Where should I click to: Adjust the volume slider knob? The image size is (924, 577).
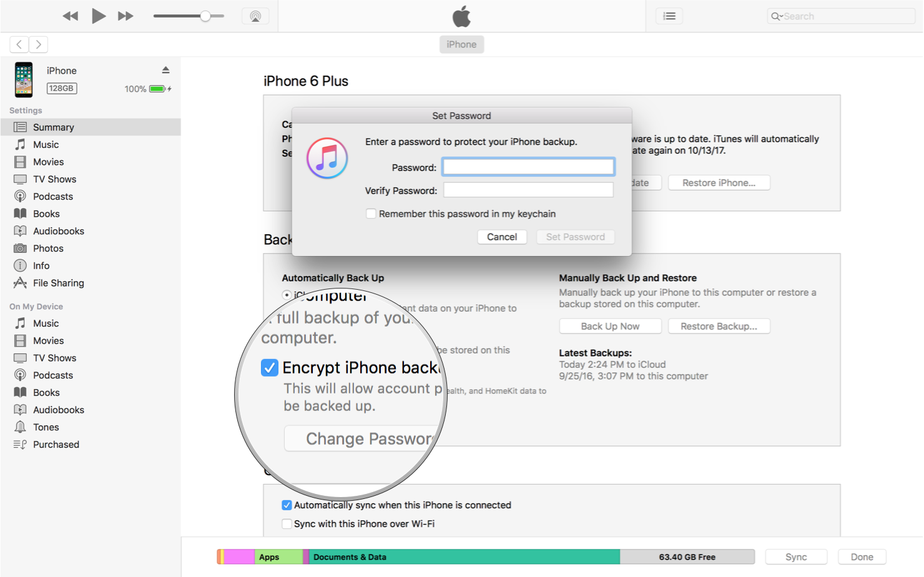205,16
